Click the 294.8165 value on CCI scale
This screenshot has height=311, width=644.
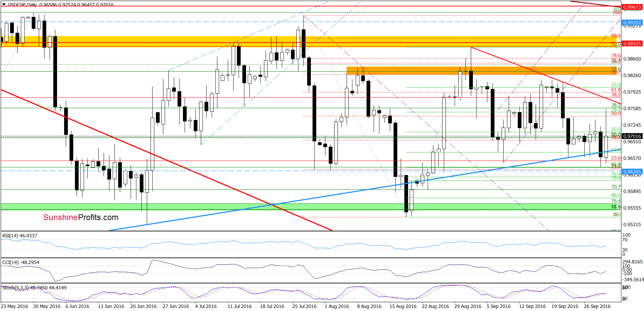coord(633,262)
